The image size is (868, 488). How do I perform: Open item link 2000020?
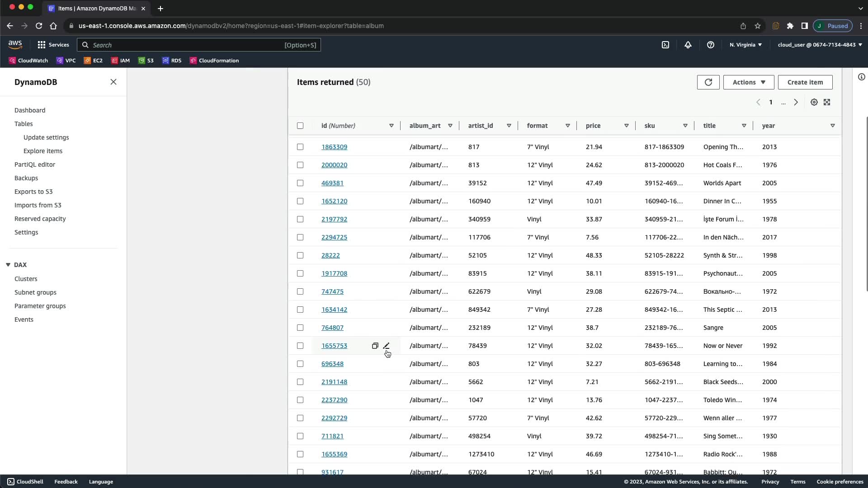[x=334, y=165]
